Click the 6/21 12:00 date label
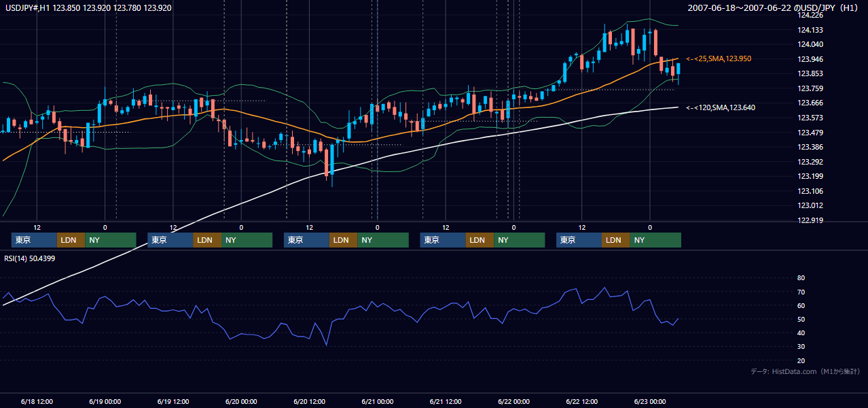 pyautogui.click(x=446, y=402)
